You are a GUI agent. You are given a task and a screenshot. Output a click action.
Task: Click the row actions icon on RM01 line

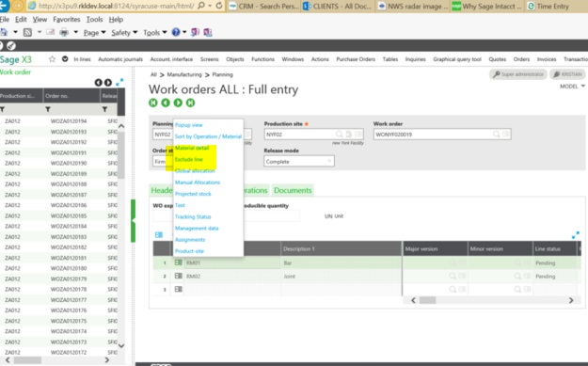coord(179,263)
